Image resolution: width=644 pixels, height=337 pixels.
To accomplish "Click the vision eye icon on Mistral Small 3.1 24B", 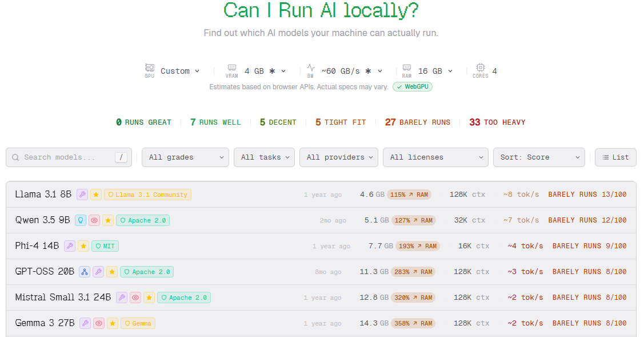I will 135,298.
